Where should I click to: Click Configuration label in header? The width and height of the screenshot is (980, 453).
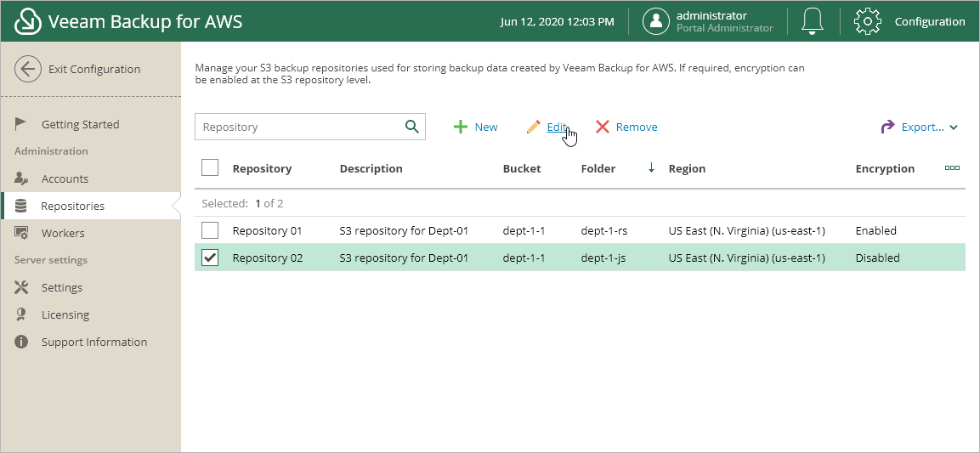pyautogui.click(x=930, y=21)
